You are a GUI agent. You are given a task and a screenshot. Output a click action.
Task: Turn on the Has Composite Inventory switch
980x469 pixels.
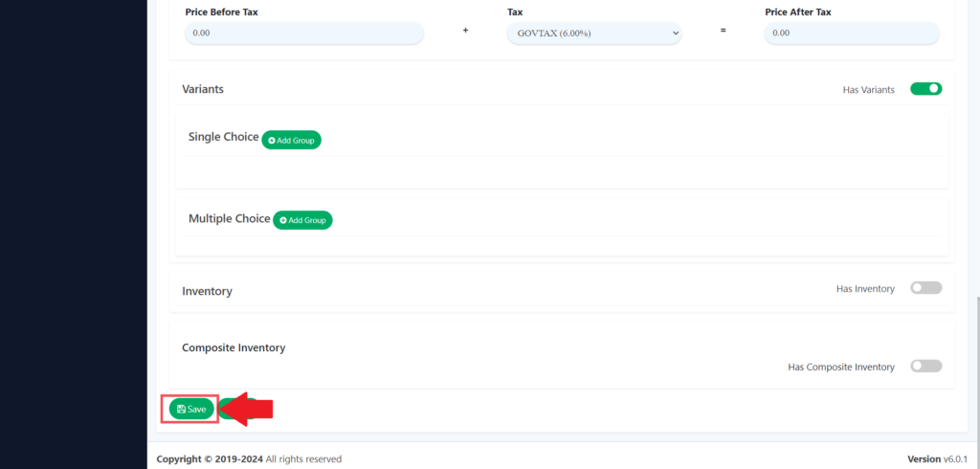pos(925,367)
